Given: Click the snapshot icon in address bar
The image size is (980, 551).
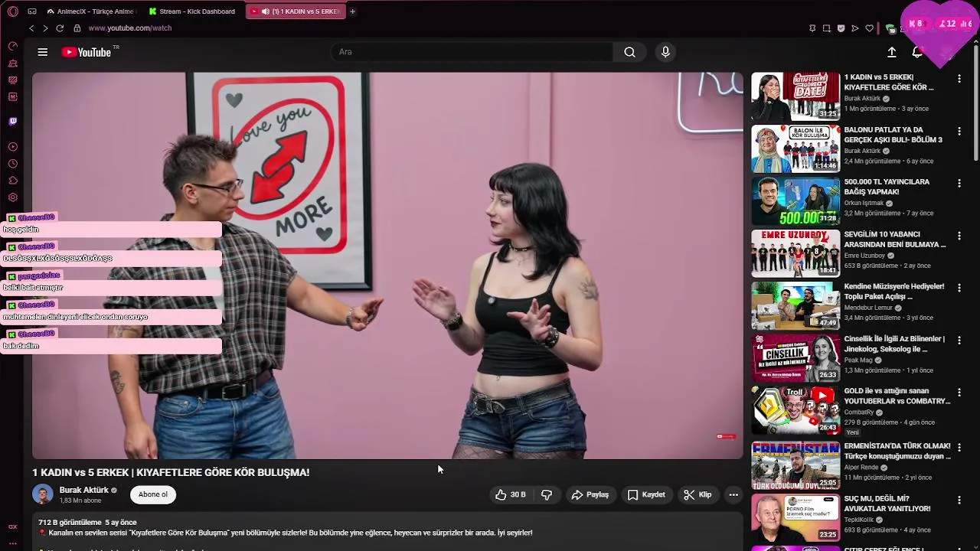Looking at the screenshot, I should pos(826,28).
